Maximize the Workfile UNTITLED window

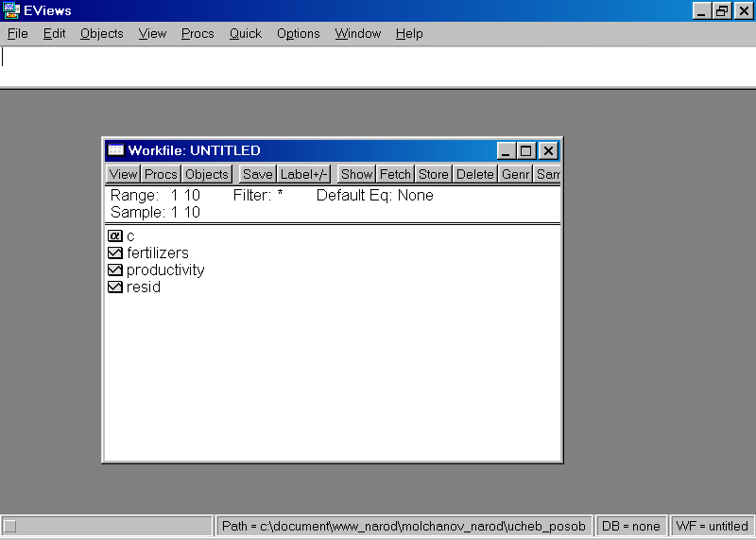click(x=526, y=151)
